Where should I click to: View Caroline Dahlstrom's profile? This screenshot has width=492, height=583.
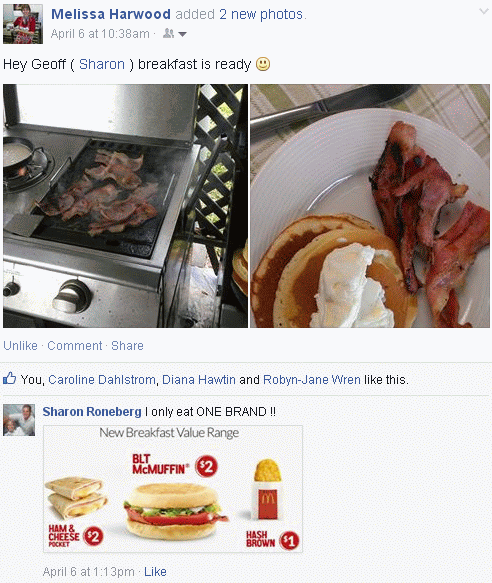coord(102,380)
